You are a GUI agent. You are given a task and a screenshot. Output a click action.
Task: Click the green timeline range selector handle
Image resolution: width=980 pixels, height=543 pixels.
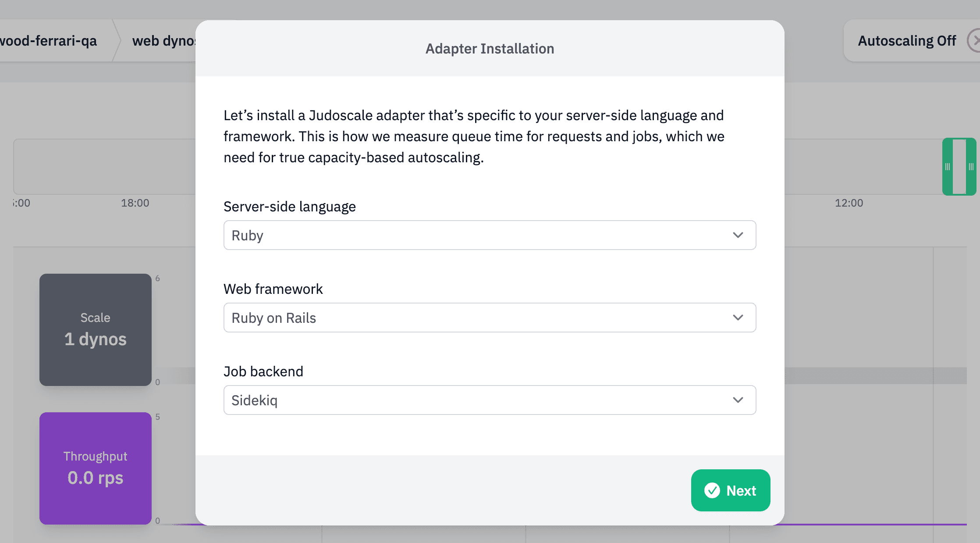(x=959, y=167)
